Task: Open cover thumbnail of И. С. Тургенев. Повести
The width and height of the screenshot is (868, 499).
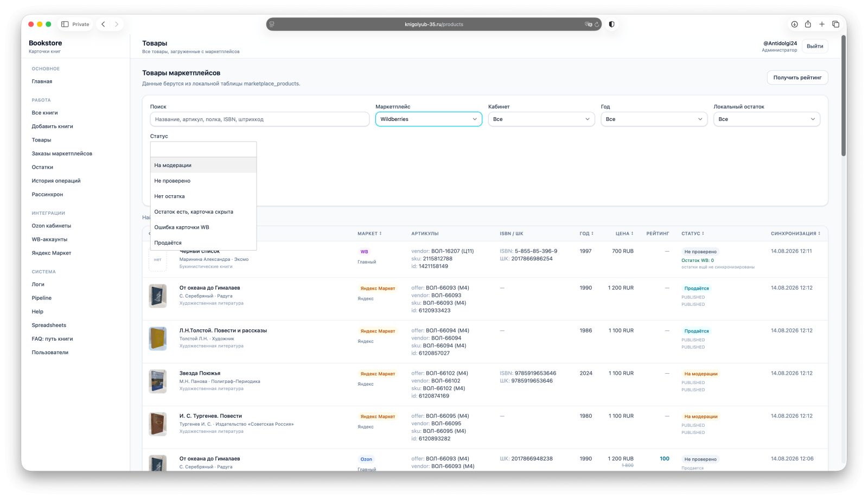Action: click(x=158, y=424)
